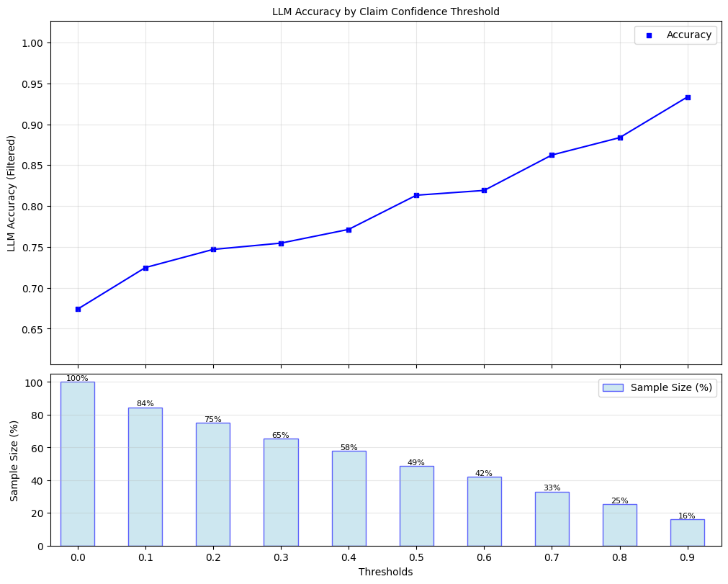Click the 65% sample size bar
Screen dimensions: 728x584
(281, 493)
